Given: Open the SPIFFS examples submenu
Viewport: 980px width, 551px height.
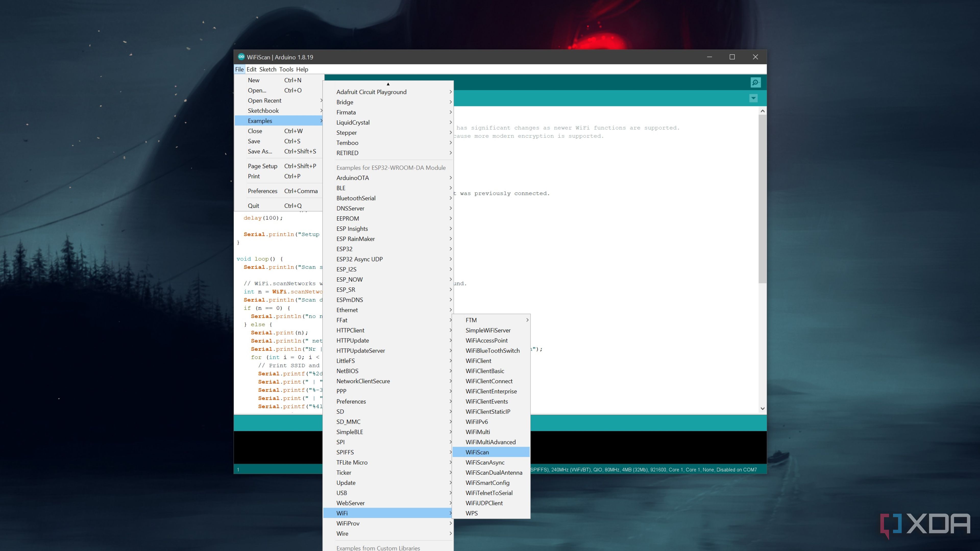Looking at the screenshot, I should pos(388,453).
